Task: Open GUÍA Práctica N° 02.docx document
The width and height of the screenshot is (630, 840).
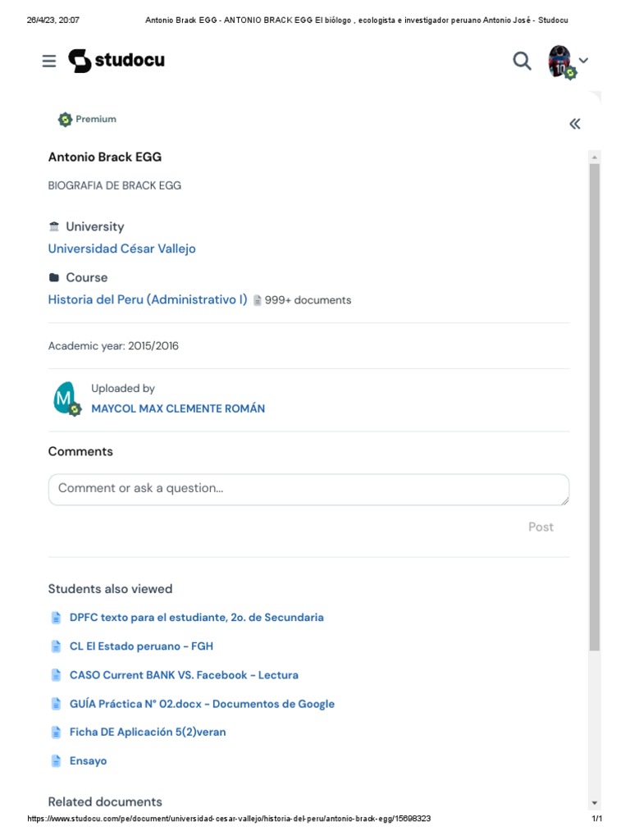Action: (x=202, y=704)
